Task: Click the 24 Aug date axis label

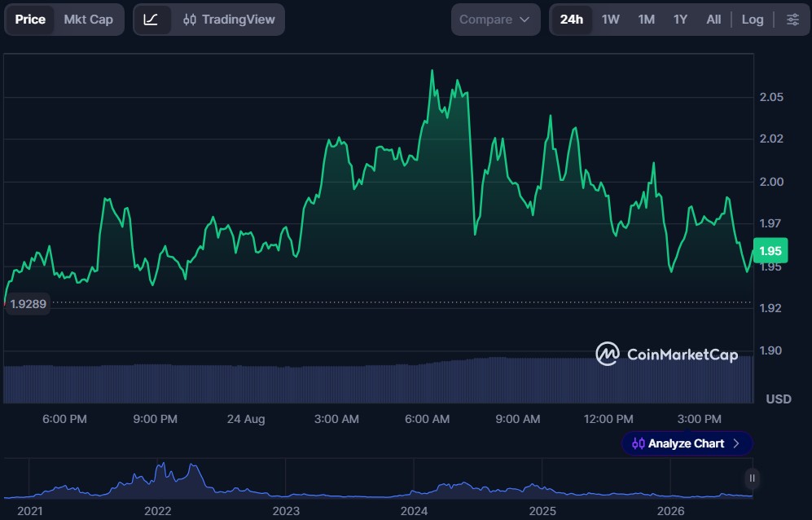Action: (246, 419)
